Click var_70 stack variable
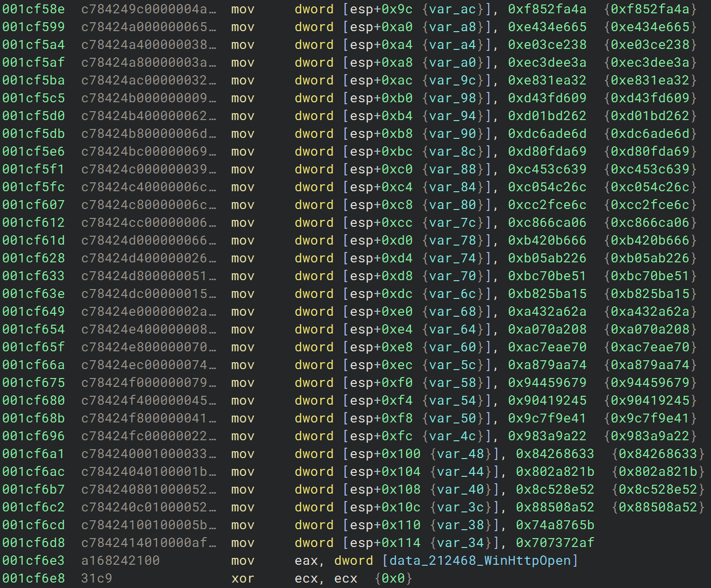711x588 pixels. (453, 276)
